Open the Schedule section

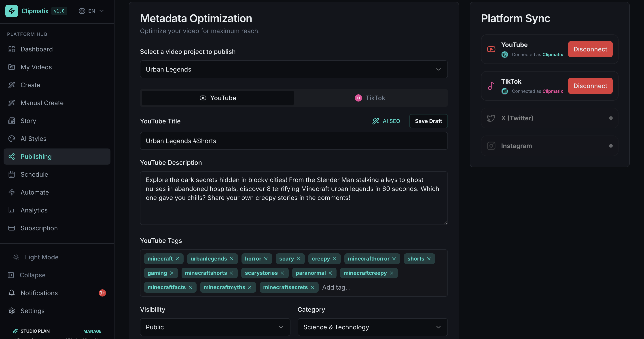tap(34, 174)
